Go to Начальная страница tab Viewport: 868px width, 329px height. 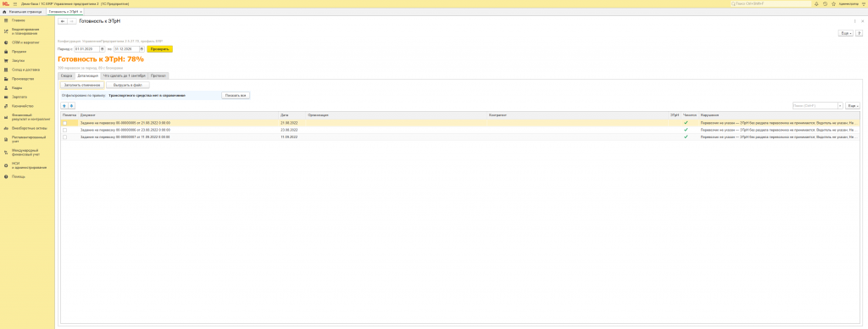coord(23,11)
